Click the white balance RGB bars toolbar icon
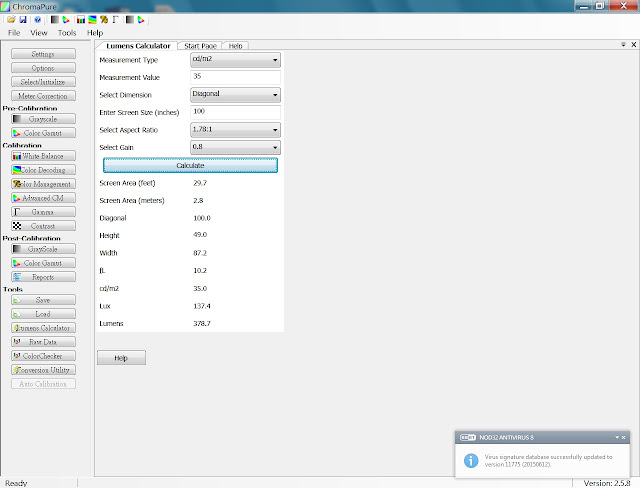This screenshot has height=488, width=640. point(81,20)
